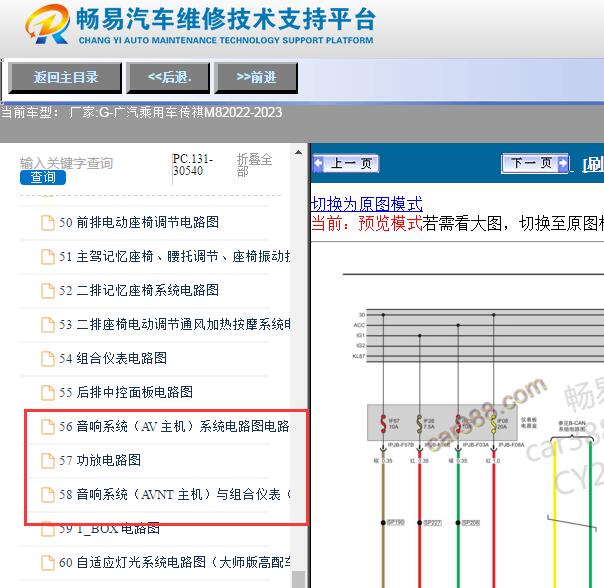This screenshot has height=588, width=604.
Task: Click red fuse IF57 10A in diagram
Action: 383,423
